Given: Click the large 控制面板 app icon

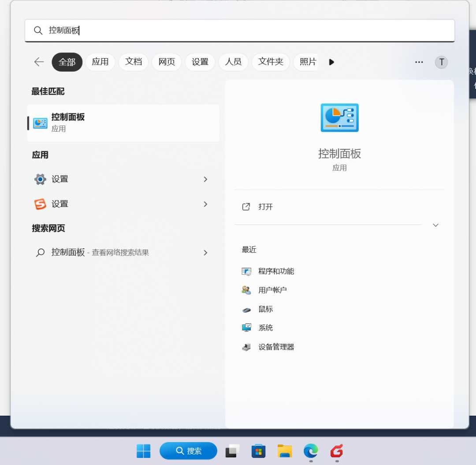Looking at the screenshot, I should click(339, 118).
